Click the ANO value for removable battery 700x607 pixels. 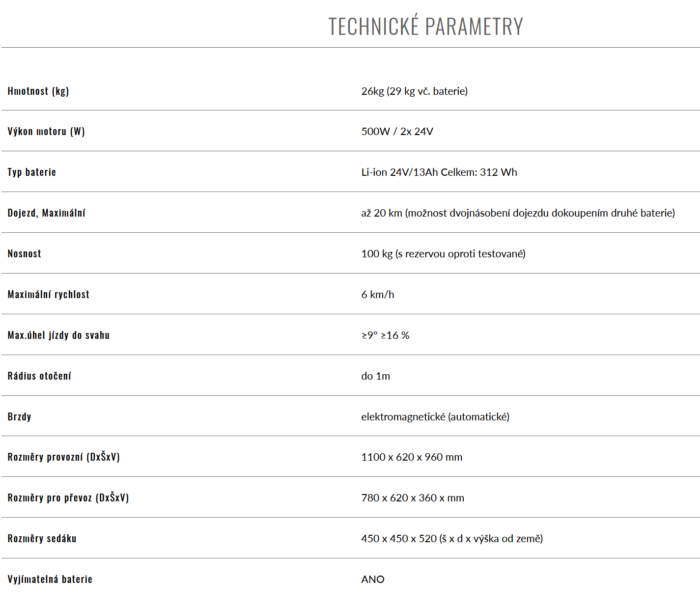coord(373,579)
